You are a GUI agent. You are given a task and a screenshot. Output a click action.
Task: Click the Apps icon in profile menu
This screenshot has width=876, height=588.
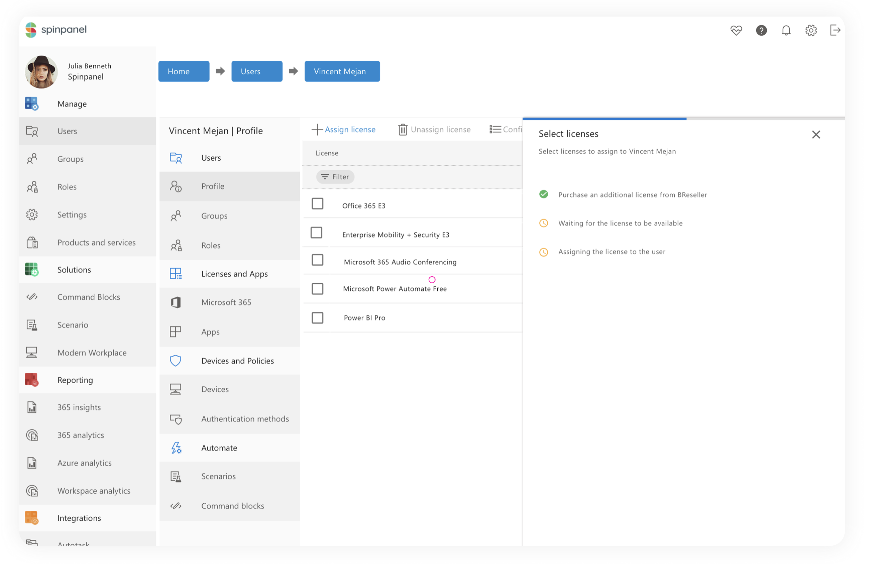point(175,331)
